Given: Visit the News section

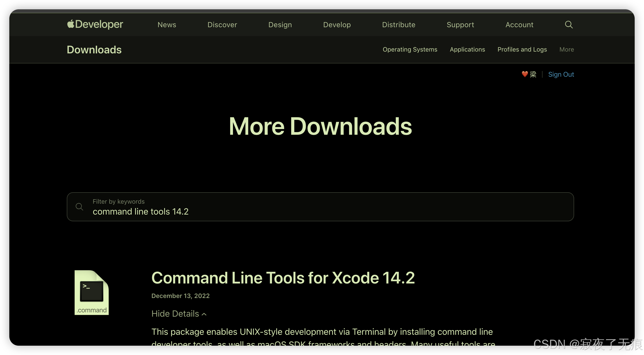Looking at the screenshot, I should [x=167, y=25].
